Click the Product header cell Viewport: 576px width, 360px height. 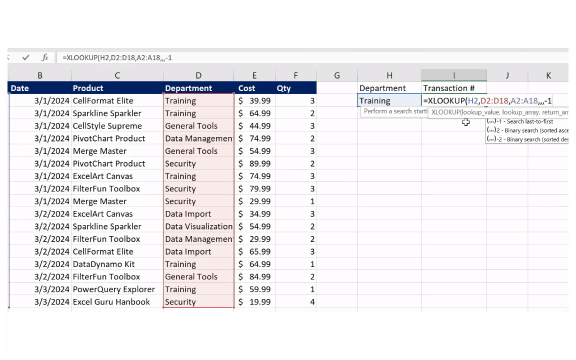(117, 88)
